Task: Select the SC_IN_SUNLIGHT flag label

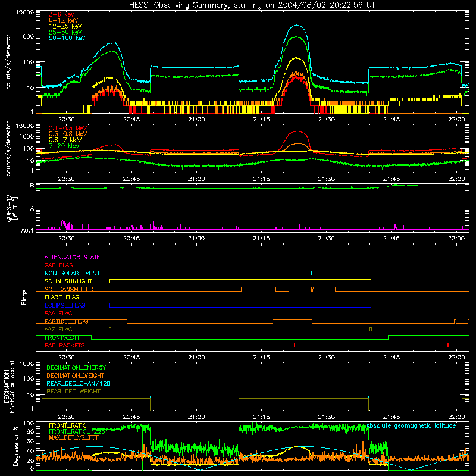Action: (x=68, y=281)
